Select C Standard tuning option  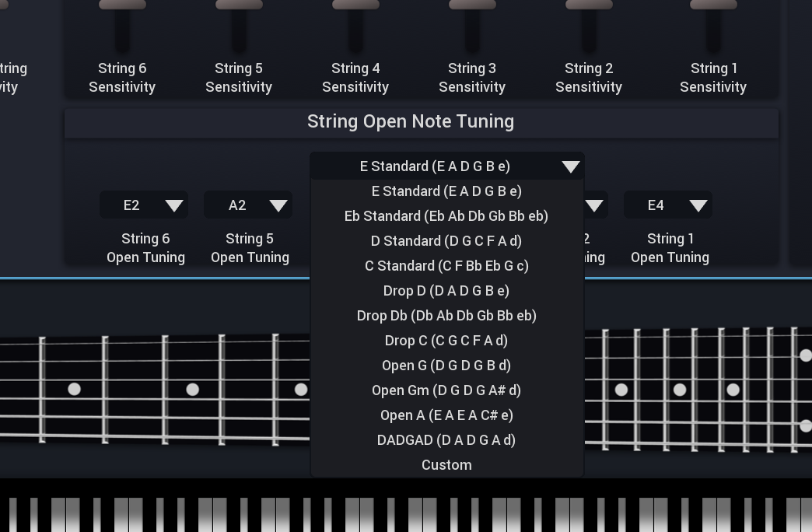pos(446,266)
